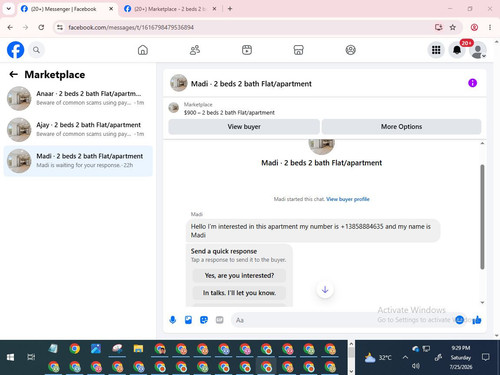This screenshot has height=375, width=500.
Task: Select the Madi apartment conversation
Action: pos(78,161)
